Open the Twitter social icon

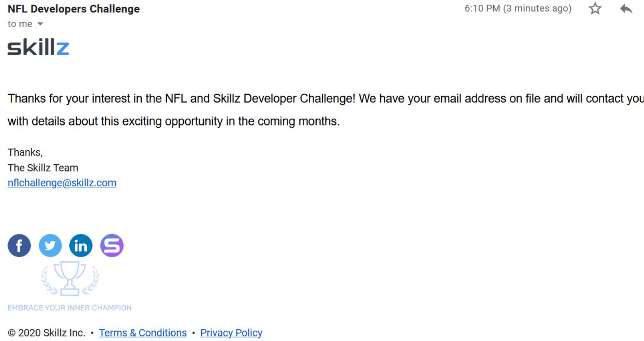click(x=50, y=246)
